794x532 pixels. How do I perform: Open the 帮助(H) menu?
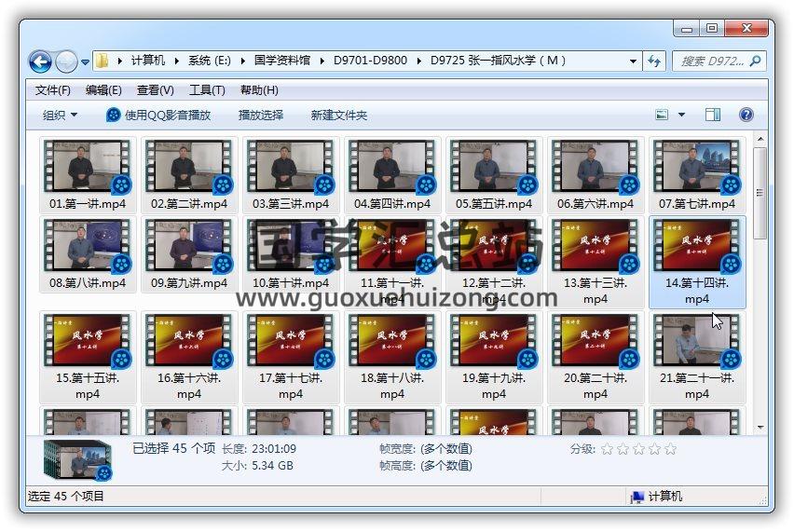259,90
